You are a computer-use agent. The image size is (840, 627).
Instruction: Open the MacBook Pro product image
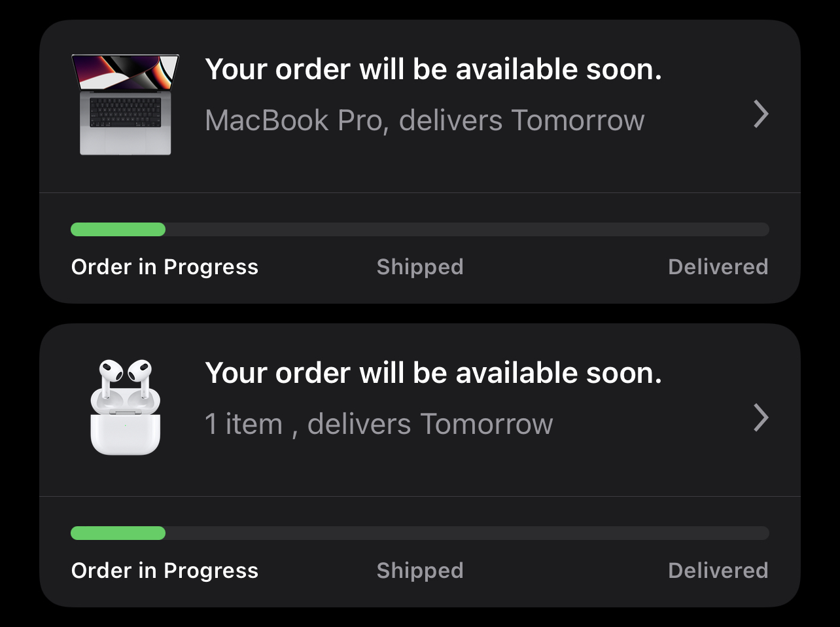pos(125,105)
